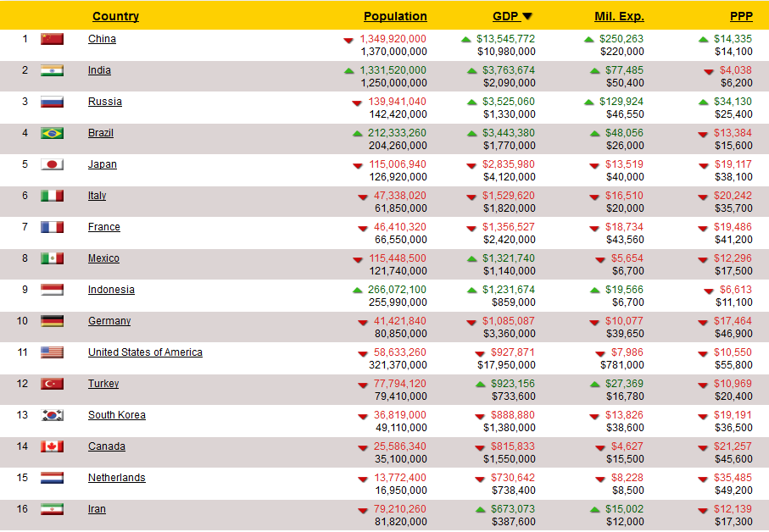Open the Turkey country link
The height and width of the screenshot is (532, 769).
click(103, 384)
